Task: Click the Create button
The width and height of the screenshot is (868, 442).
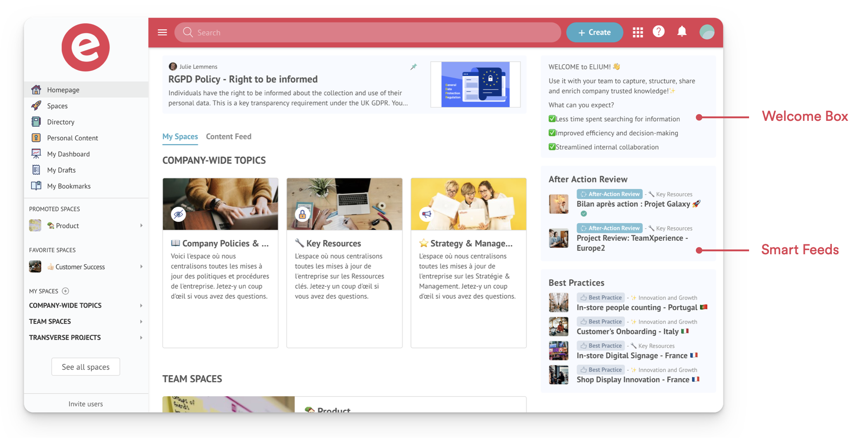Action: point(595,33)
